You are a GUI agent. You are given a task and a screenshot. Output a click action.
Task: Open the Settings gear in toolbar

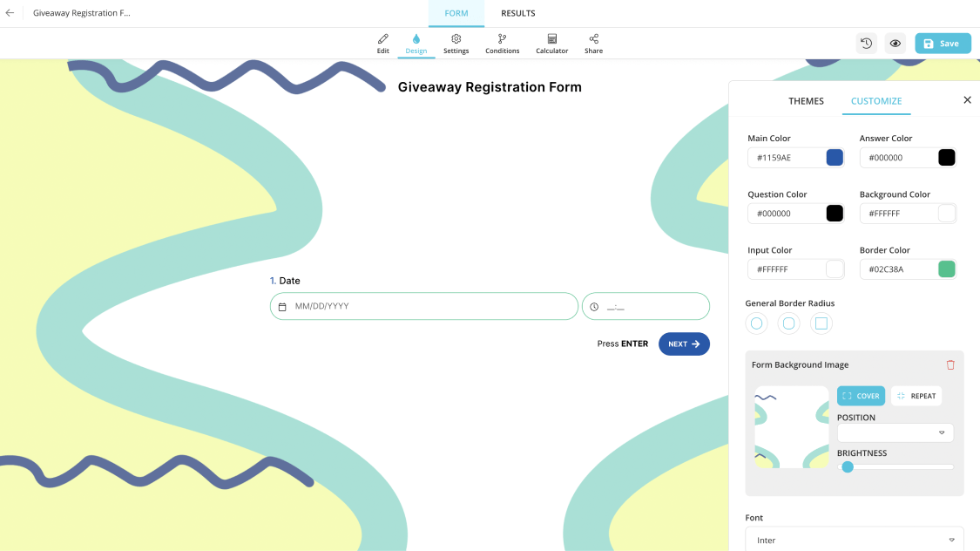[x=456, y=44]
